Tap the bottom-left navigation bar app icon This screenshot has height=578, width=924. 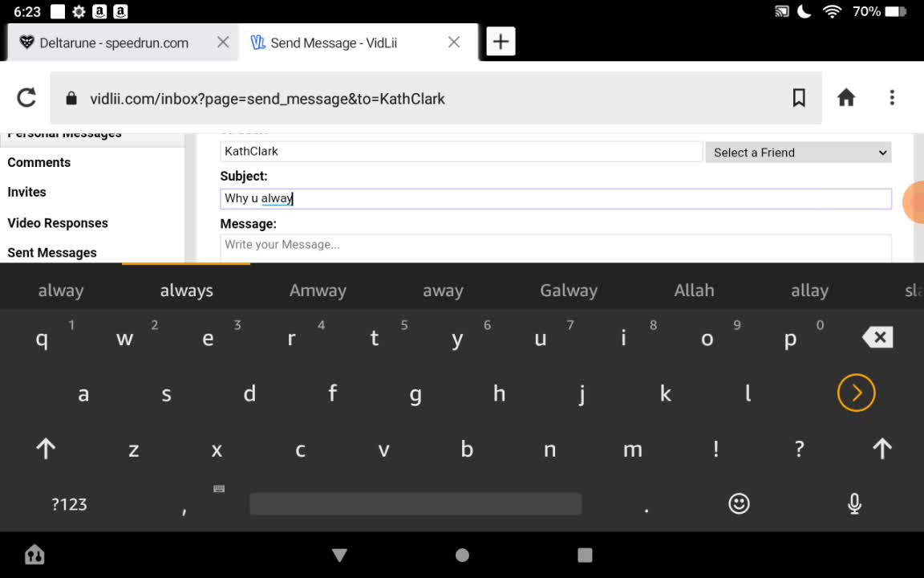pyautogui.click(x=34, y=555)
